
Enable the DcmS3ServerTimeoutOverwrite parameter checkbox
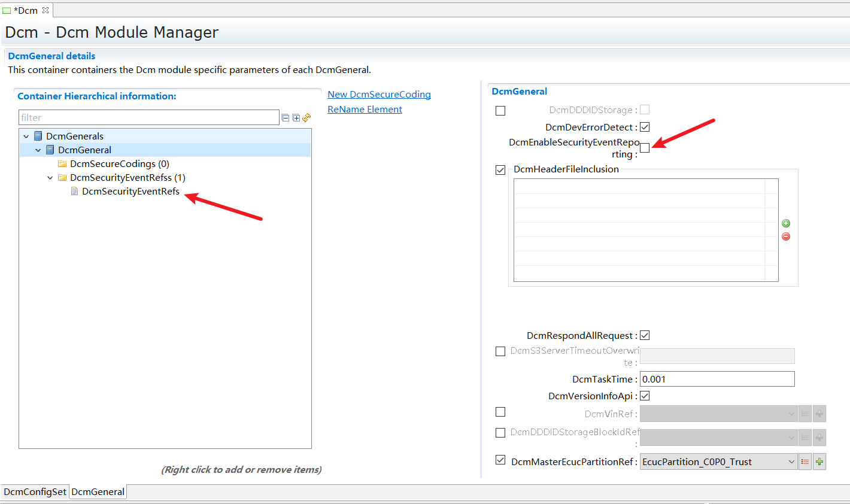point(500,351)
